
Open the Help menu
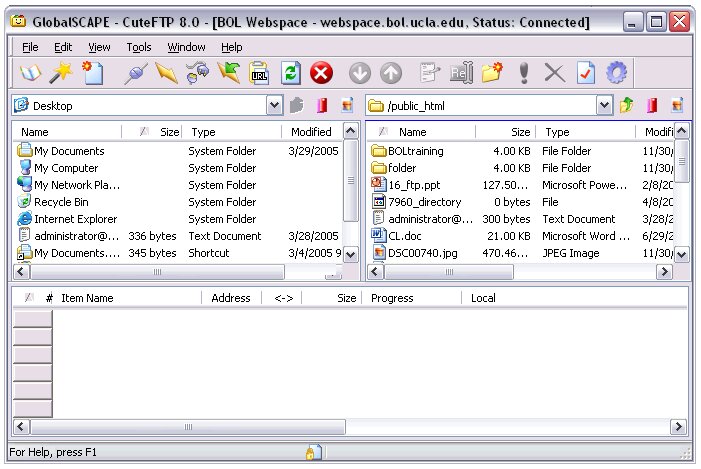pos(232,47)
